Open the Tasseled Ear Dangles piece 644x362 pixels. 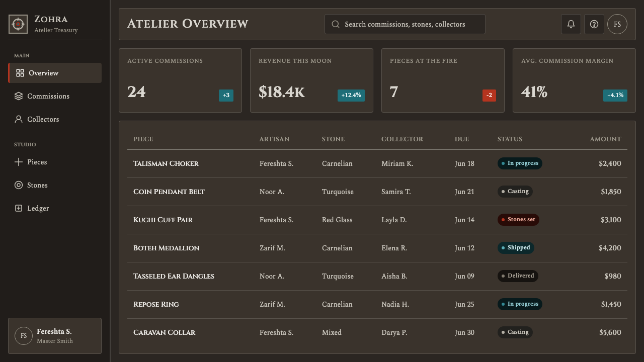pos(174,276)
